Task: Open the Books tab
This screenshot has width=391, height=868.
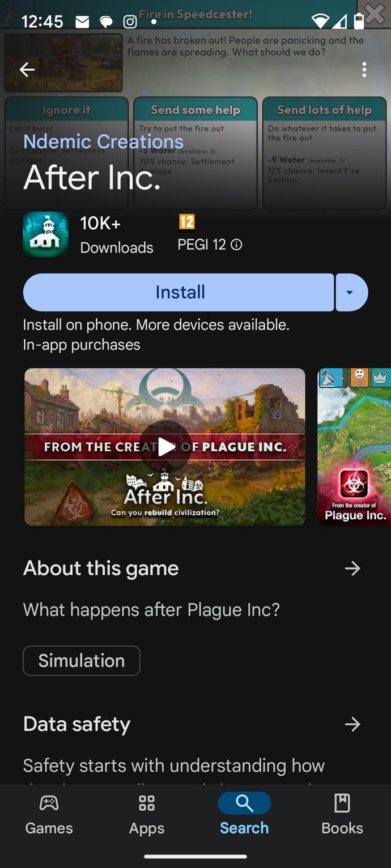Action: [x=342, y=815]
